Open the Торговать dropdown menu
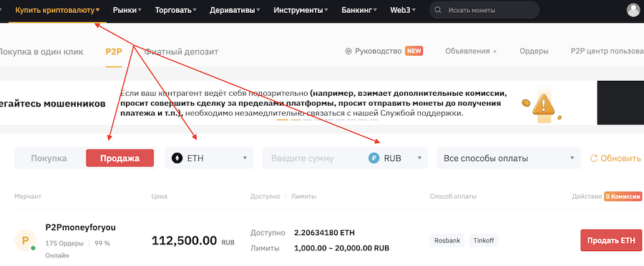The width and height of the screenshot is (644, 266). [176, 10]
